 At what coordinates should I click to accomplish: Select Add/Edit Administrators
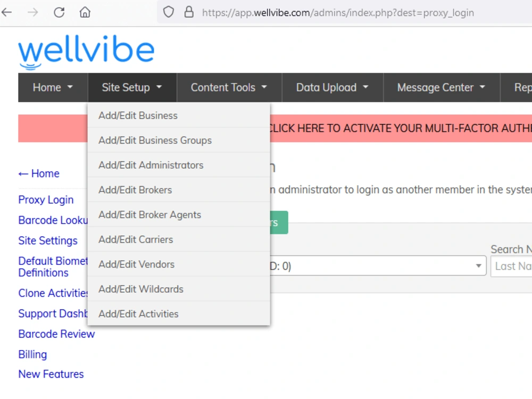pos(179,165)
